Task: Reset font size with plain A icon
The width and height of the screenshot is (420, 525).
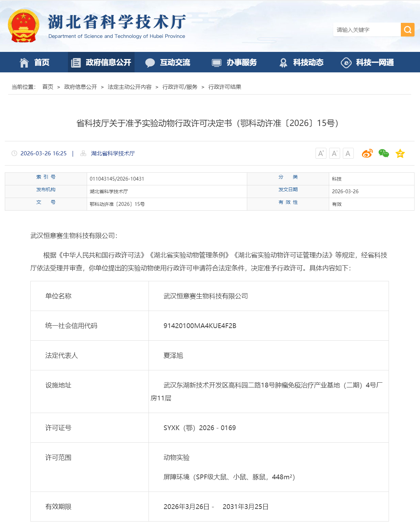Action: [348, 153]
